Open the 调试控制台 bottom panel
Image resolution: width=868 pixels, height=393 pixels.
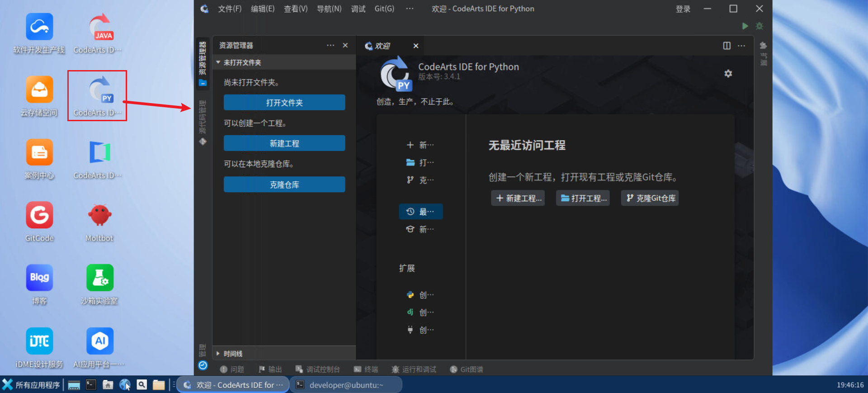click(317, 369)
